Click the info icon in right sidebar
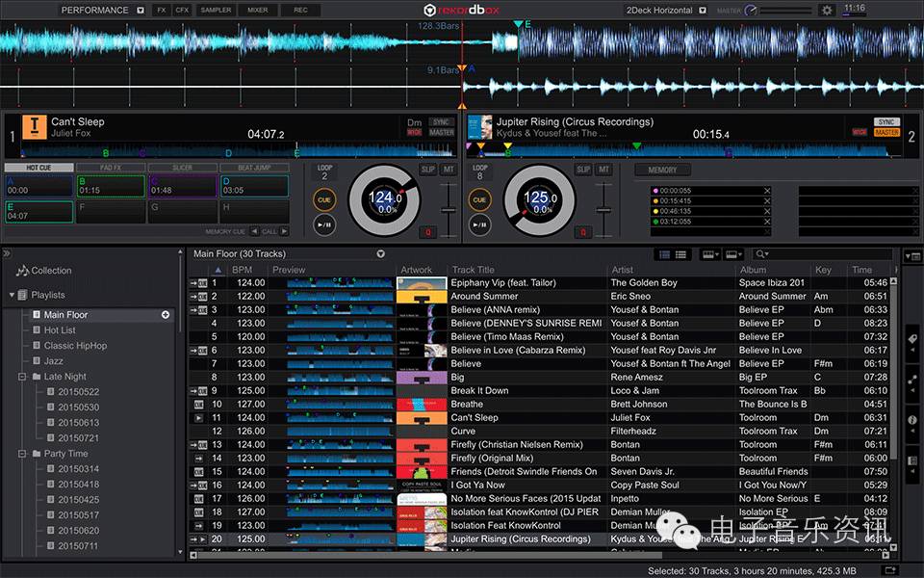924x578 pixels. click(911, 421)
